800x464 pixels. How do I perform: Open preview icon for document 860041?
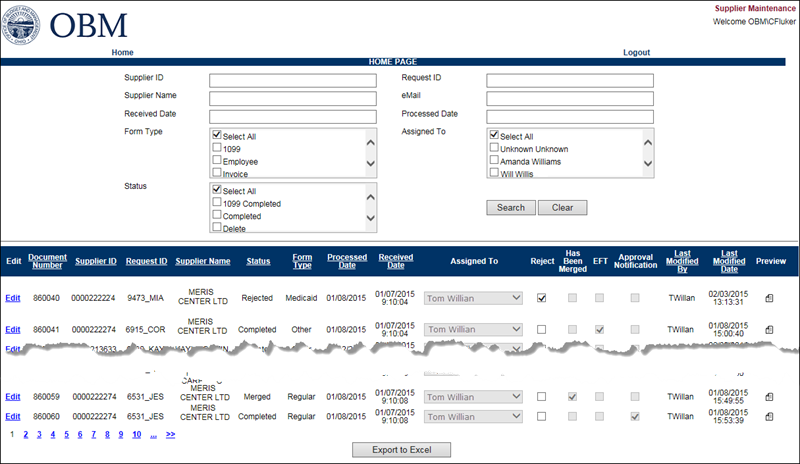click(x=769, y=329)
